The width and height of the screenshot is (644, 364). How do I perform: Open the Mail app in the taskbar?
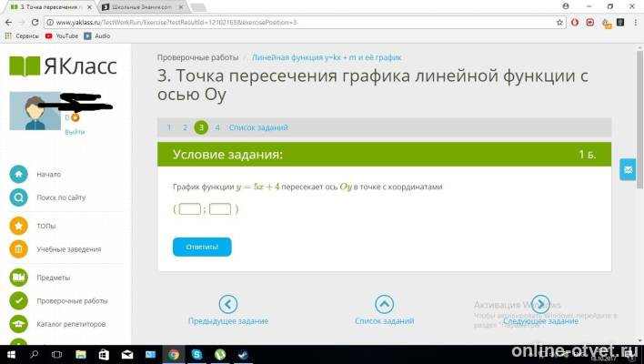click(127, 354)
